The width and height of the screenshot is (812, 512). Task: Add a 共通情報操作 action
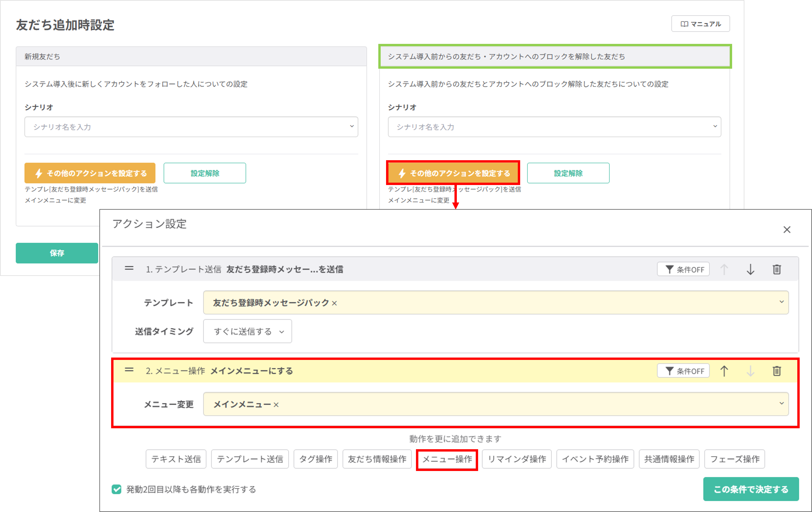pos(669,459)
